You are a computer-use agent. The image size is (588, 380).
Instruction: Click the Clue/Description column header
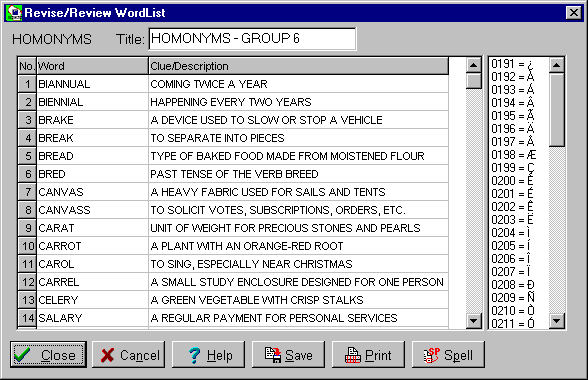(298, 66)
